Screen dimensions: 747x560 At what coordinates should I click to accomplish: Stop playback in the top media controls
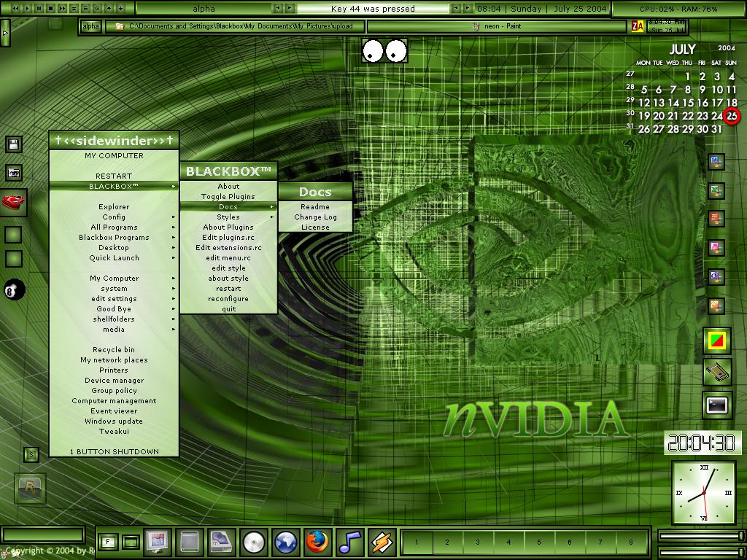(50, 8)
